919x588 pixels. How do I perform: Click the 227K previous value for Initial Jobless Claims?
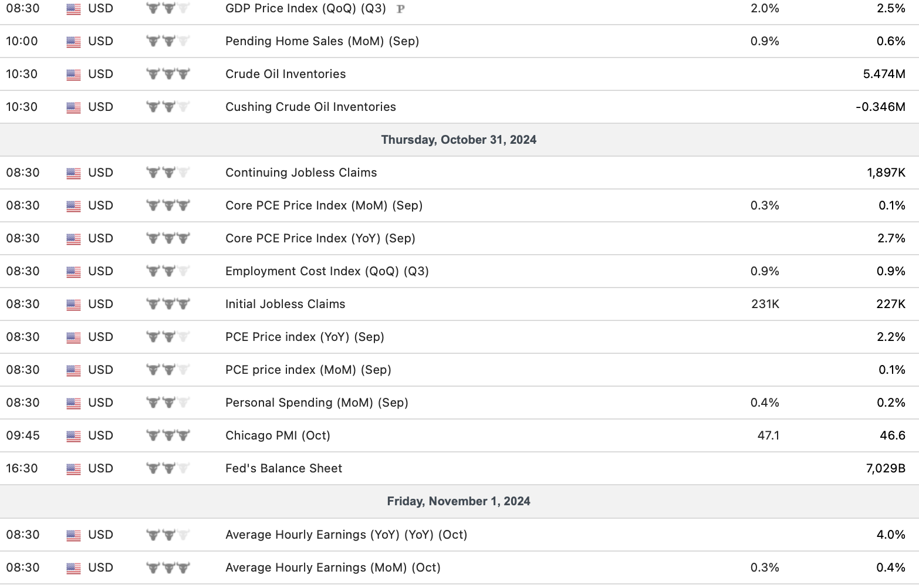(890, 304)
